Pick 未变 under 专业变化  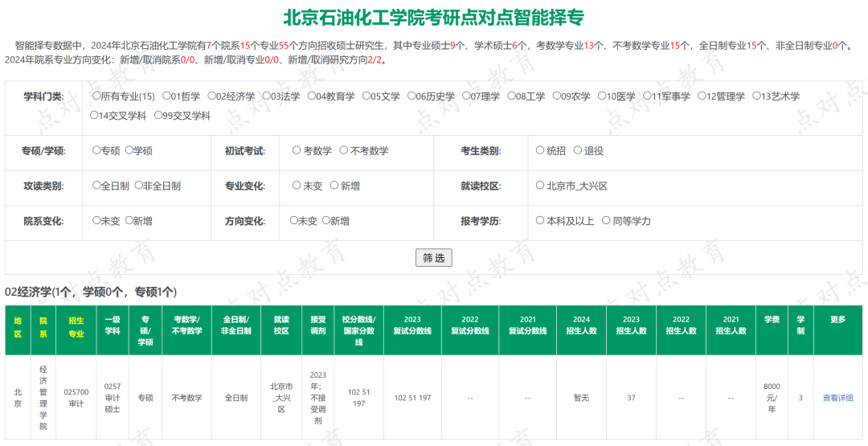pyautogui.click(x=296, y=186)
